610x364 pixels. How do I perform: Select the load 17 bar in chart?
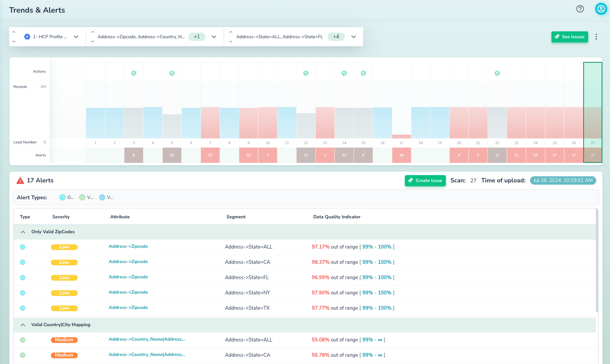pos(401,136)
